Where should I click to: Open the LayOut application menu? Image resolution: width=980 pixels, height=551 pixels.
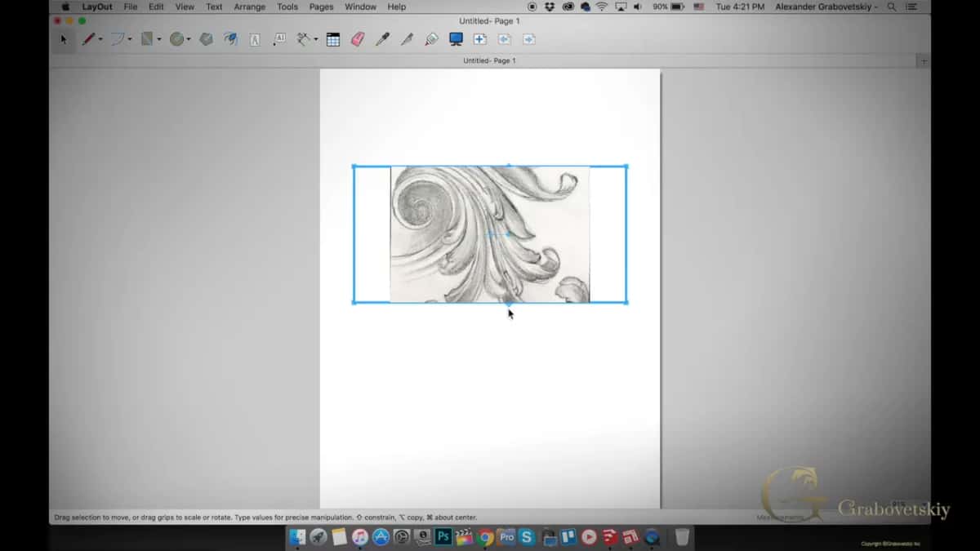pyautogui.click(x=97, y=7)
